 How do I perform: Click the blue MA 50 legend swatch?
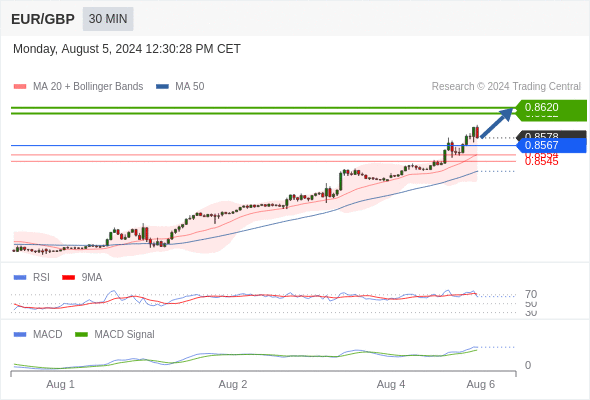click(x=162, y=87)
